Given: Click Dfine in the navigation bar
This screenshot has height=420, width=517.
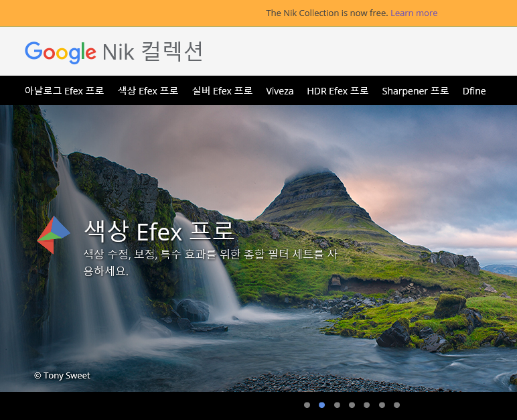Looking at the screenshot, I should [x=474, y=91].
